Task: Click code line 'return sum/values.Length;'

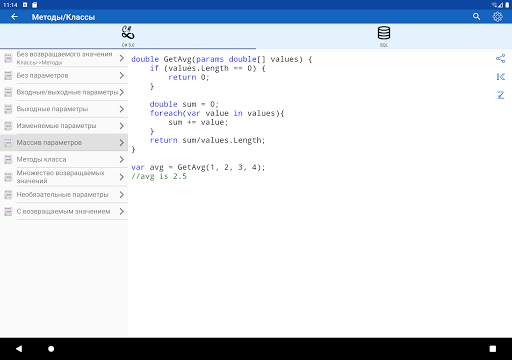Action: (x=207, y=140)
